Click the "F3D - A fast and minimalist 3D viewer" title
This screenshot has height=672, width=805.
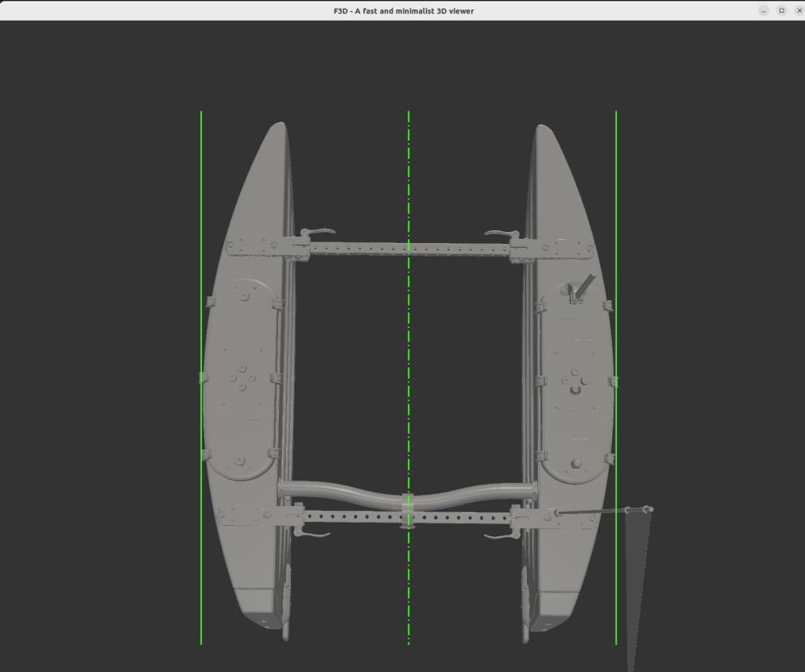404,11
